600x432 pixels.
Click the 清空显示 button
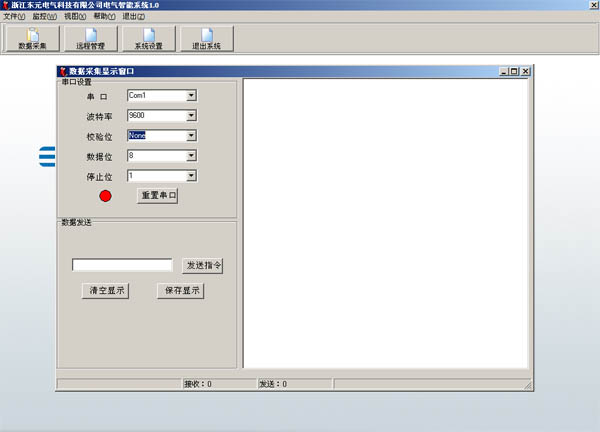coord(105,291)
